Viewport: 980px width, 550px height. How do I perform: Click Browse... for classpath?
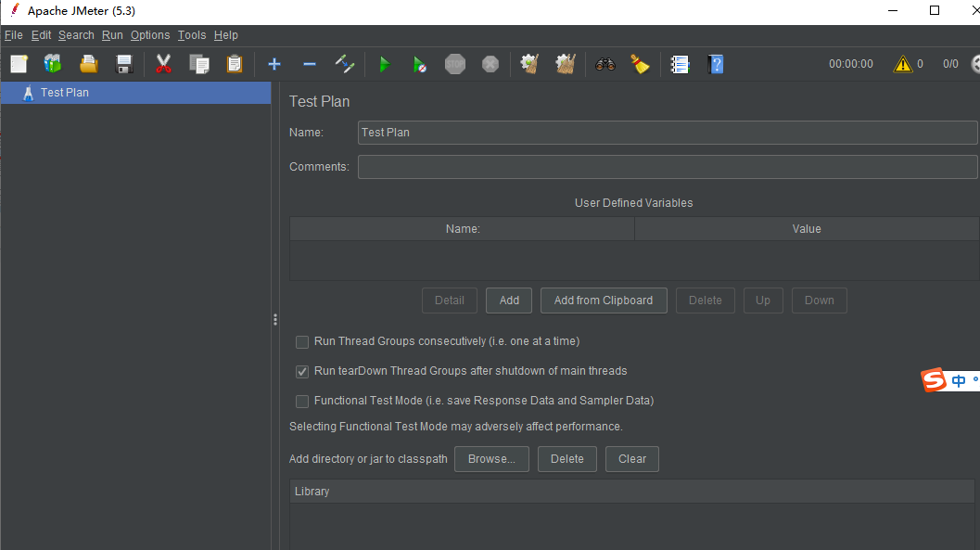492,459
